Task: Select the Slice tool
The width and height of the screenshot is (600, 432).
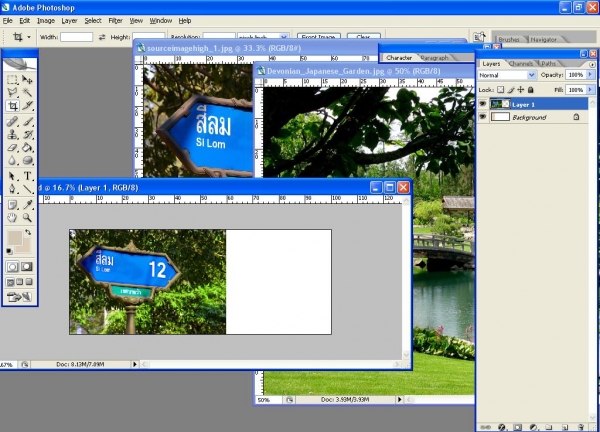Action: (x=27, y=106)
